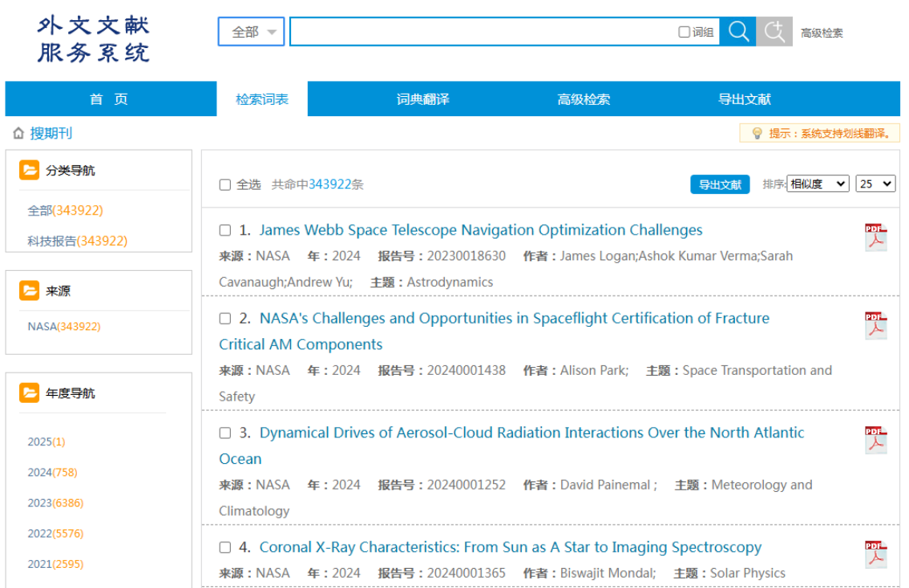The width and height of the screenshot is (909, 588).
Task: Open the Coronal X-Ray Characteristics article link
Action: point(510,547)
